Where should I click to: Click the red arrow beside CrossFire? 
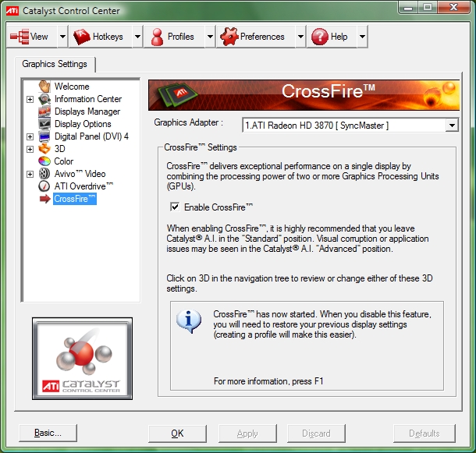coord(45,199)
